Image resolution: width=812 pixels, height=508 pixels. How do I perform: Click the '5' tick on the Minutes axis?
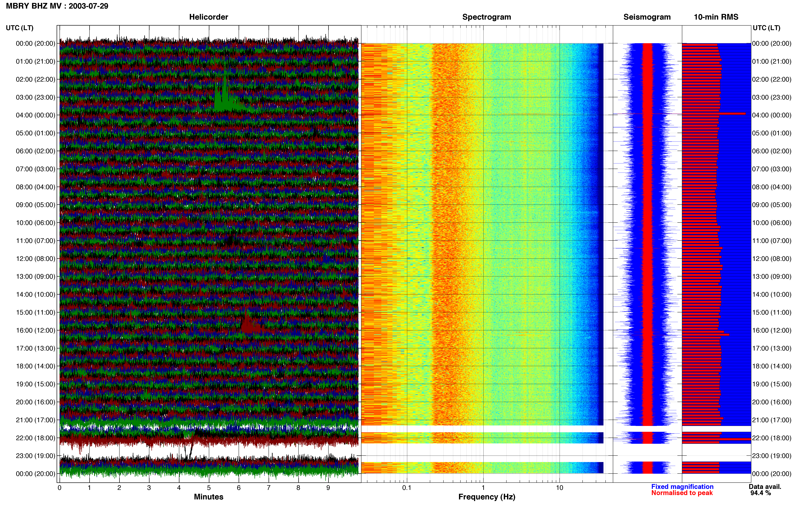pyautogui.click(x=209, y=488)
